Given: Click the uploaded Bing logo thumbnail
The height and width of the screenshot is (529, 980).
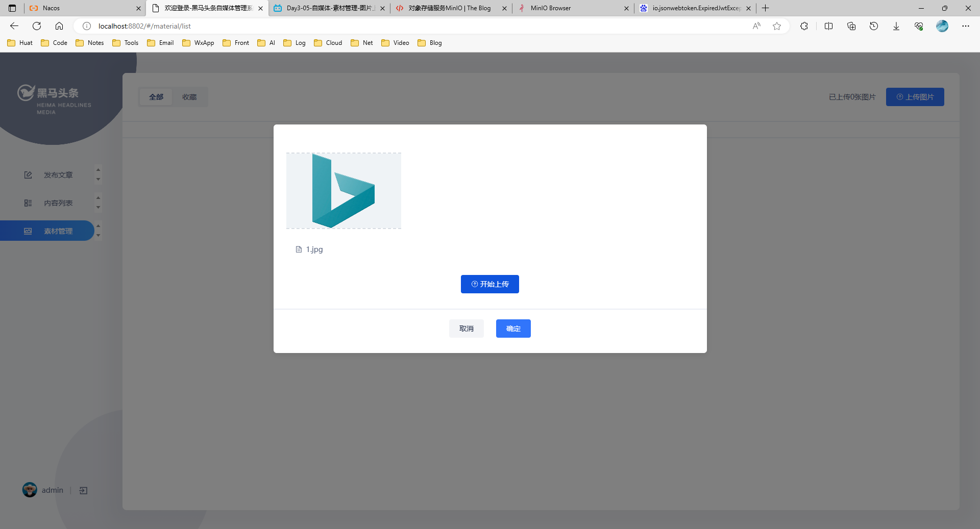Looking at the screenshot, I should 344,191.
